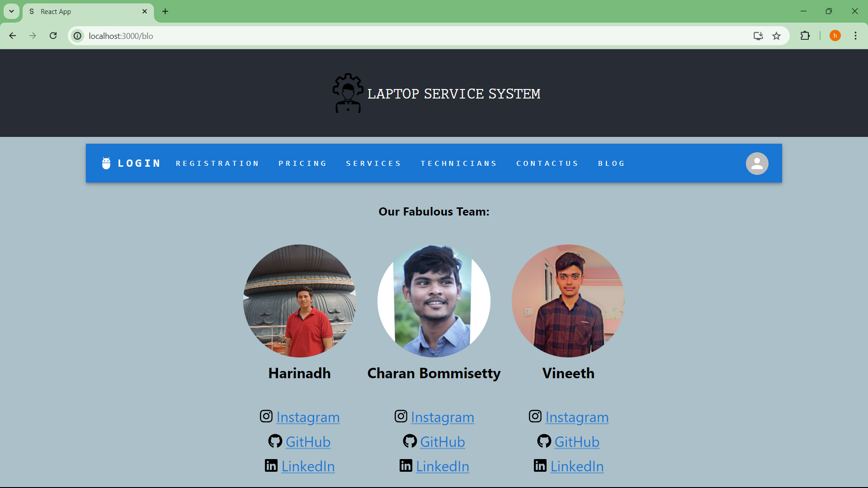Image resolution: width=868 pixels, height=488 pixels.
Task: Click the user avatar icon in navbar
Action: pyautogui.click(x=757, y=164)
